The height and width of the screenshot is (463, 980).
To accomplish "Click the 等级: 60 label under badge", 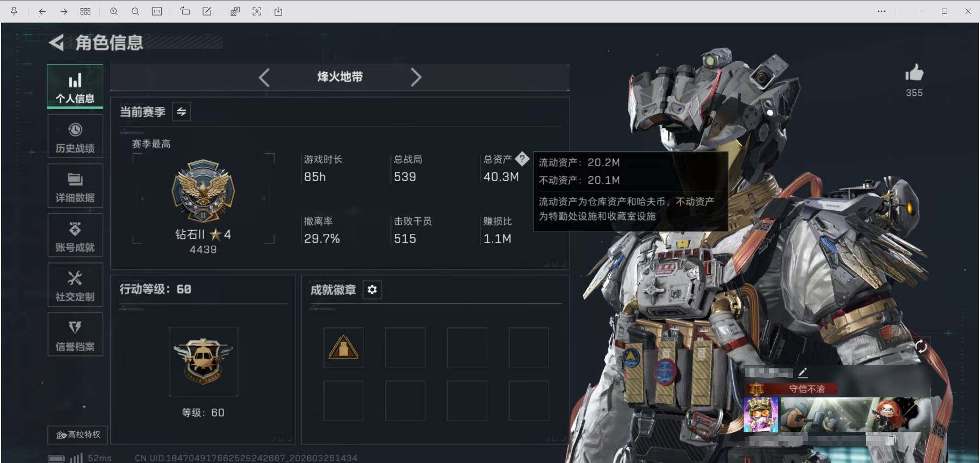I will (203, 412).
